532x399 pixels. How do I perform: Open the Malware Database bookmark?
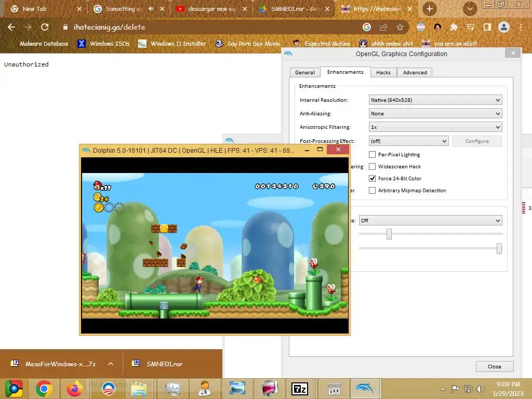40,44
